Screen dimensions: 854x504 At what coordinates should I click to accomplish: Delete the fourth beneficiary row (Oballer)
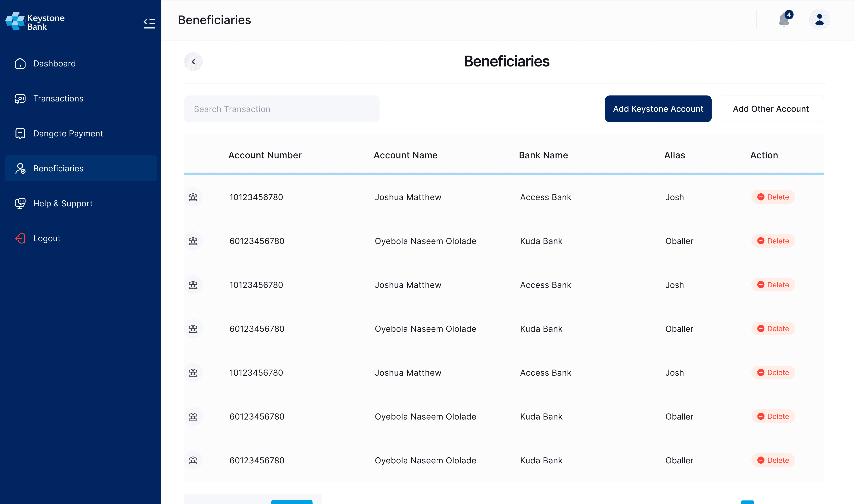(x=773, y=328)
